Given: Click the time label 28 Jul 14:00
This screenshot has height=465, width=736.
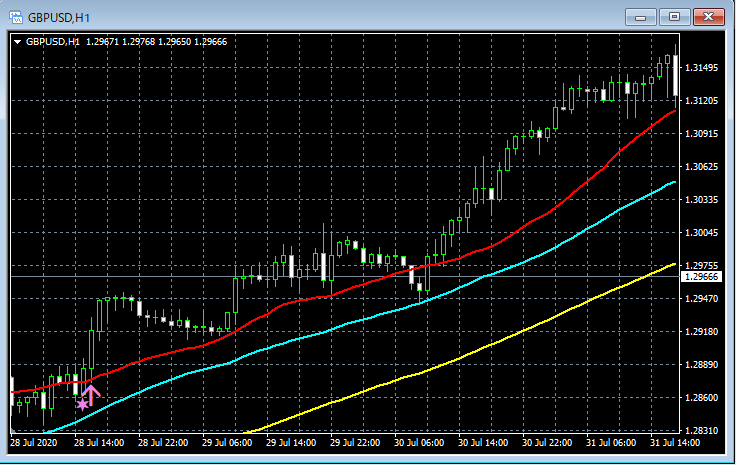Looking at the screenshot, I should point(99,443).
